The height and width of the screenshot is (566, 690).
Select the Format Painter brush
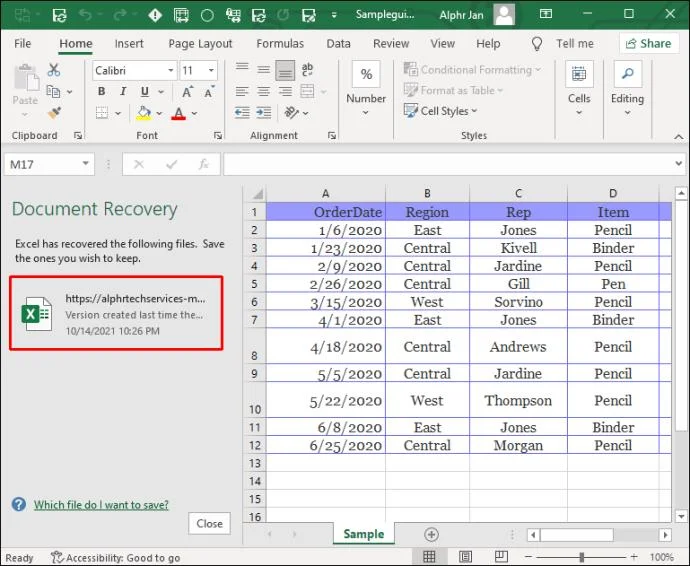coord(54,113)
